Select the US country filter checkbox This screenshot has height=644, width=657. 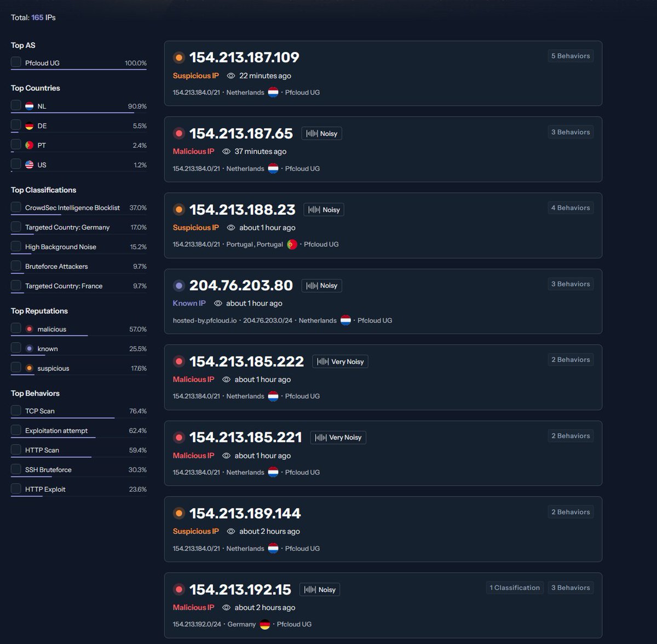16,164
